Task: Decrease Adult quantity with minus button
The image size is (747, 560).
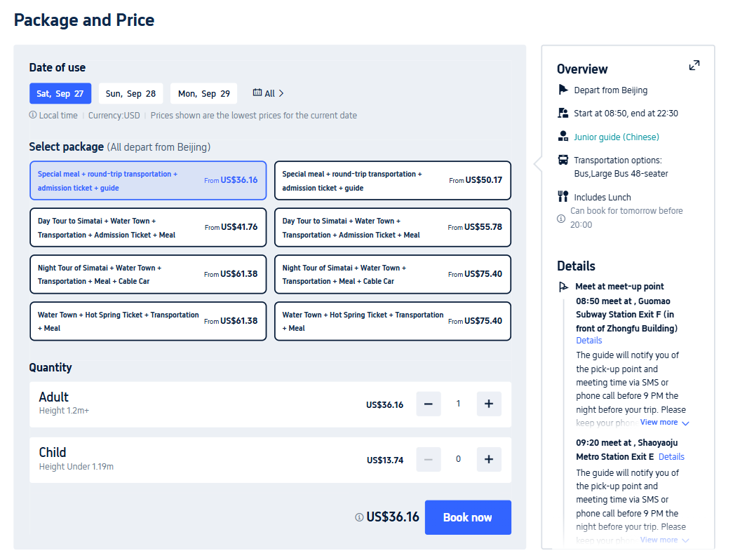Action: (x=428, y=404)
